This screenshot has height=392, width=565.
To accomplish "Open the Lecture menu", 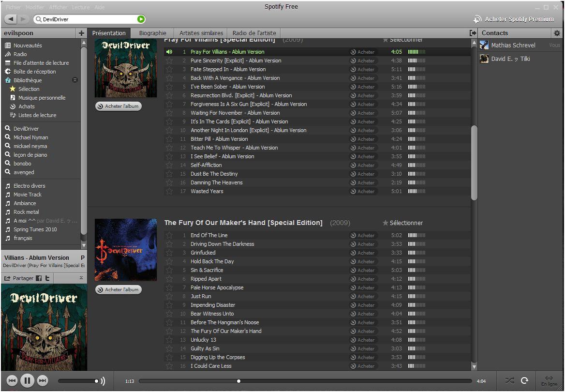I will tap(81, 8).
